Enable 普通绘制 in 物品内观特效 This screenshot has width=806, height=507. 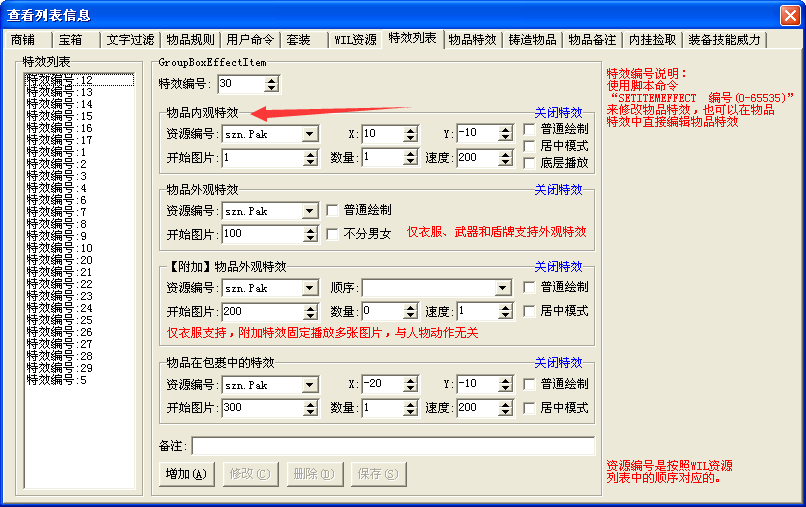click(x=529, y=129)
